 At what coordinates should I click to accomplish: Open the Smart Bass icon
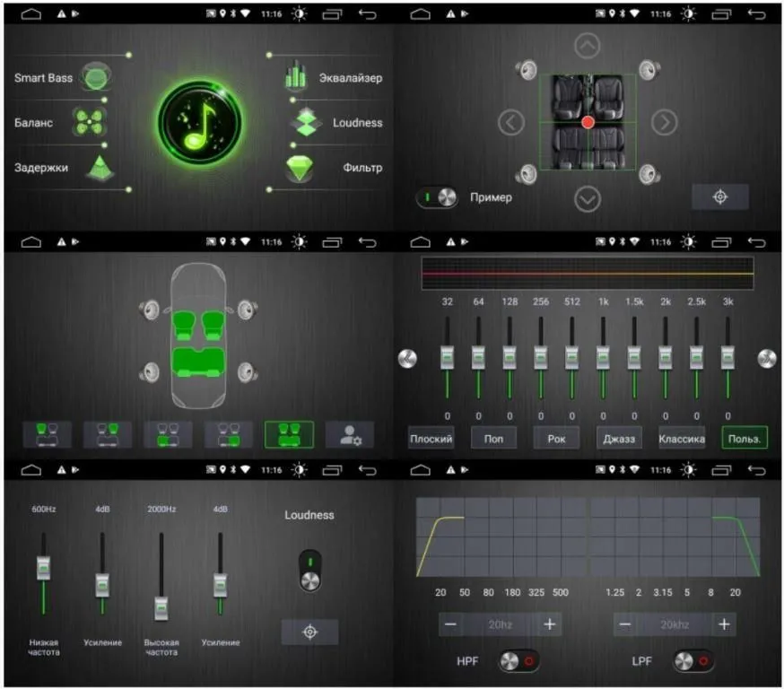(x=97, y=78)
